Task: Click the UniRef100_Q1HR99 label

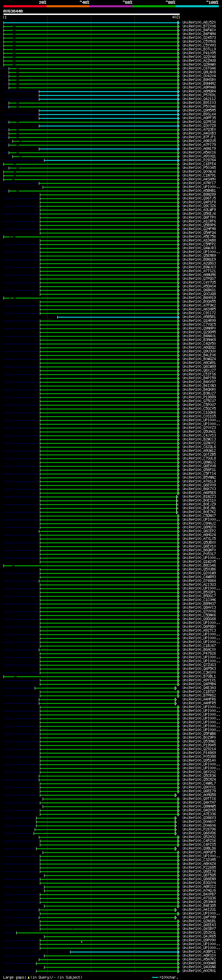Action: pyautogui.click(x=199, y=321)
